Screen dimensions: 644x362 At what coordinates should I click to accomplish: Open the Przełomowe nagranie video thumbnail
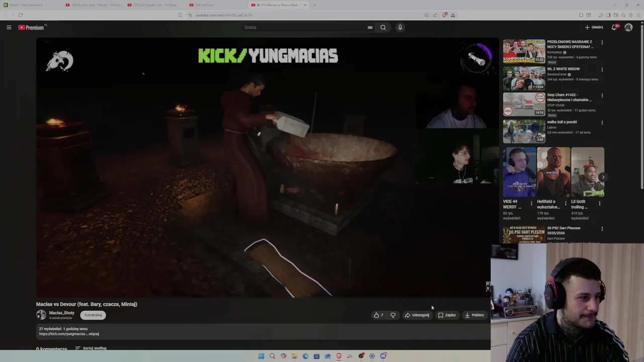(524, 51)
